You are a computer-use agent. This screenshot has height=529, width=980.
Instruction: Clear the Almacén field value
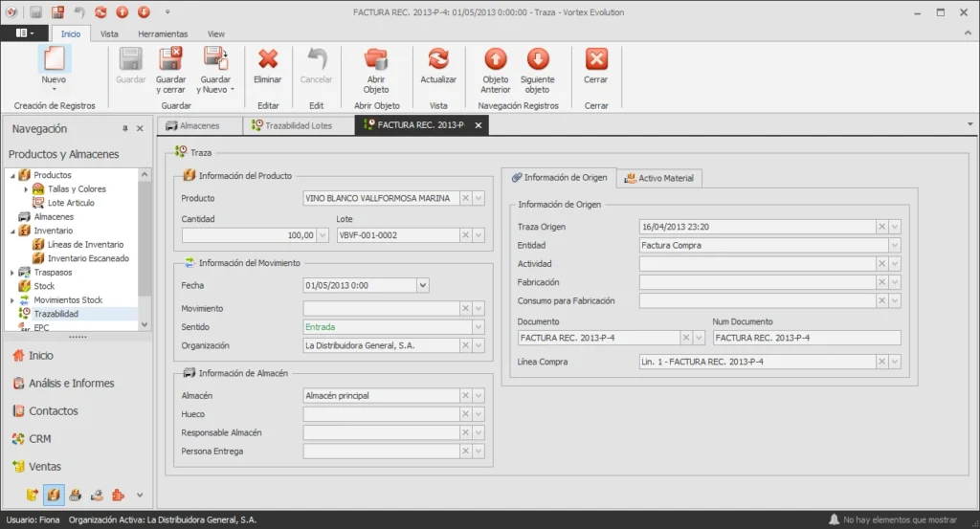[466, 395]
